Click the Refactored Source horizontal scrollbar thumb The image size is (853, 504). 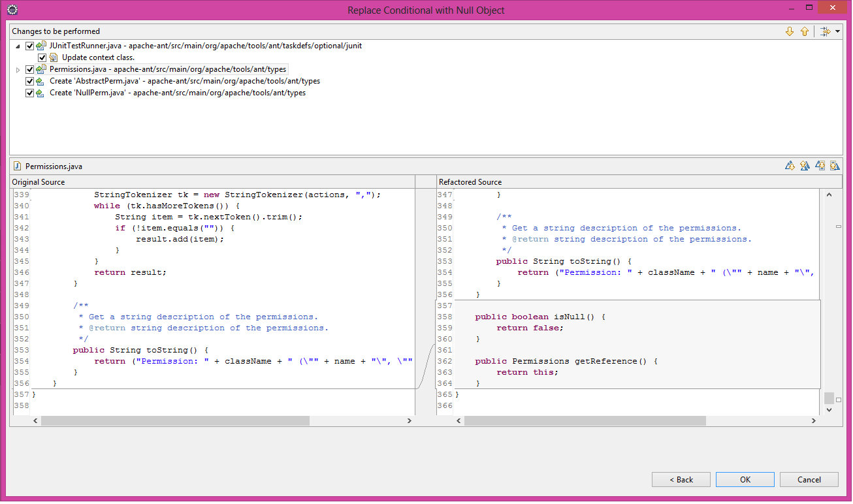[585, 421]
